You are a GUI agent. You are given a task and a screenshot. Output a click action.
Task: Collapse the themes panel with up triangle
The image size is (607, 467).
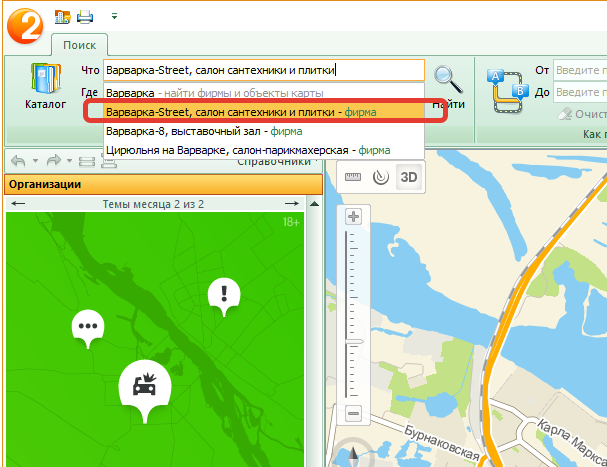[x=314, y=204]
